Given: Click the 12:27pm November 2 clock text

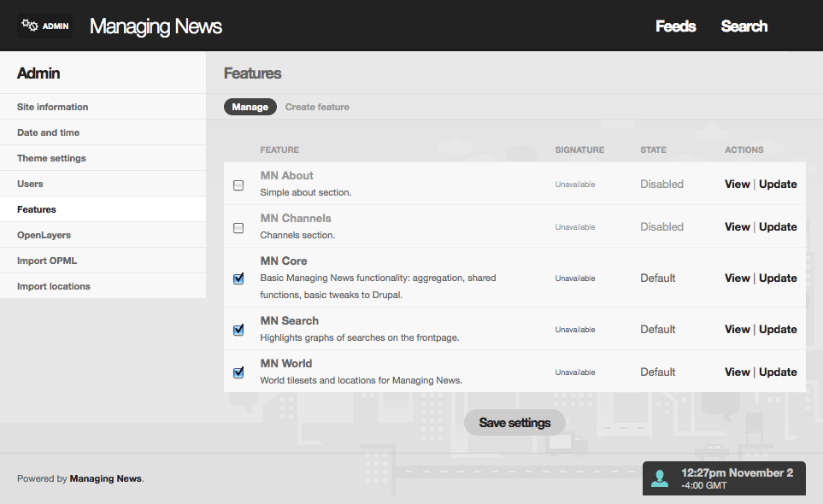Looking at the screenshot, I should 737,472.
